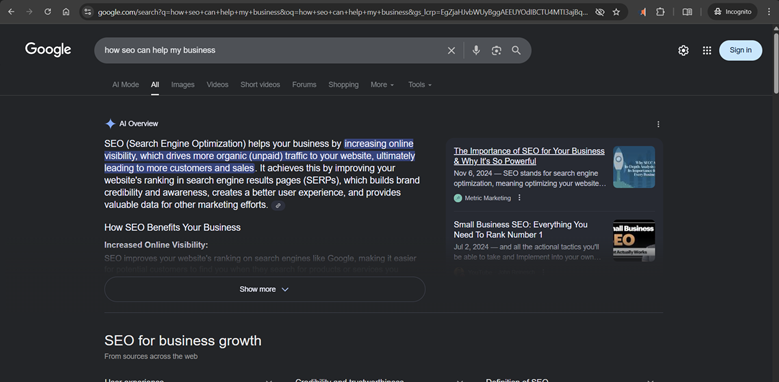
Task: Expand AI Overview with Show more
Action: click(265, 289)
